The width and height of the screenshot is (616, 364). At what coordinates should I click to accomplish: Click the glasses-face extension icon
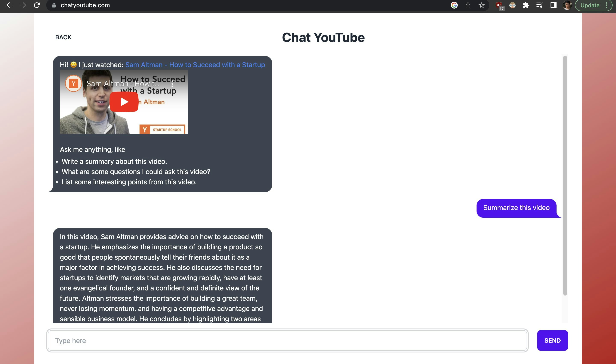pos(512,5)
